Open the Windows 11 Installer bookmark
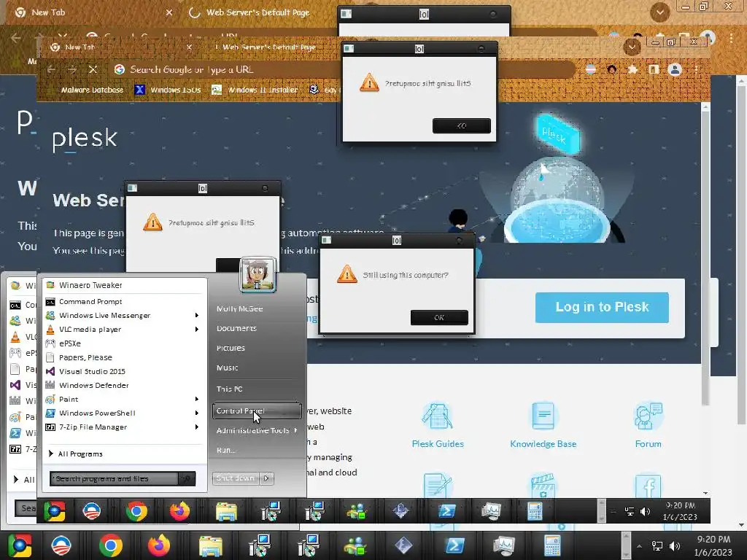 click(x=255, y=90)
